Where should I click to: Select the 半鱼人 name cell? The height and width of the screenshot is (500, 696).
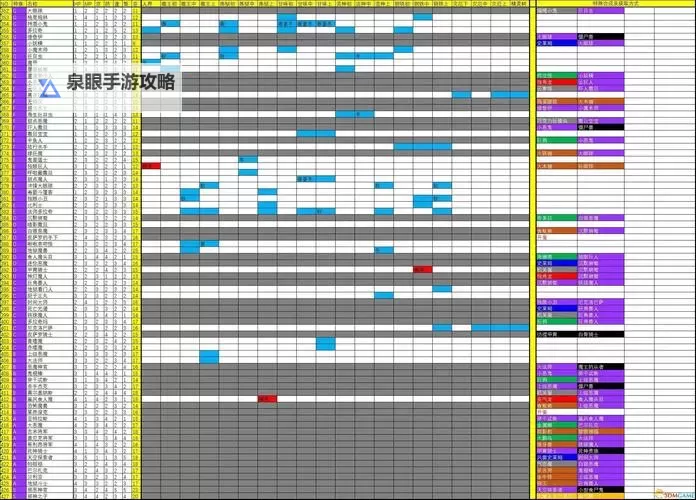tap(50, 140)
